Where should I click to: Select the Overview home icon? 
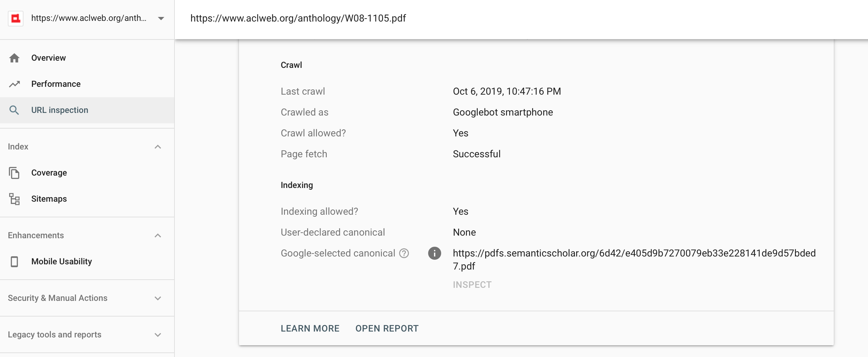14,58
